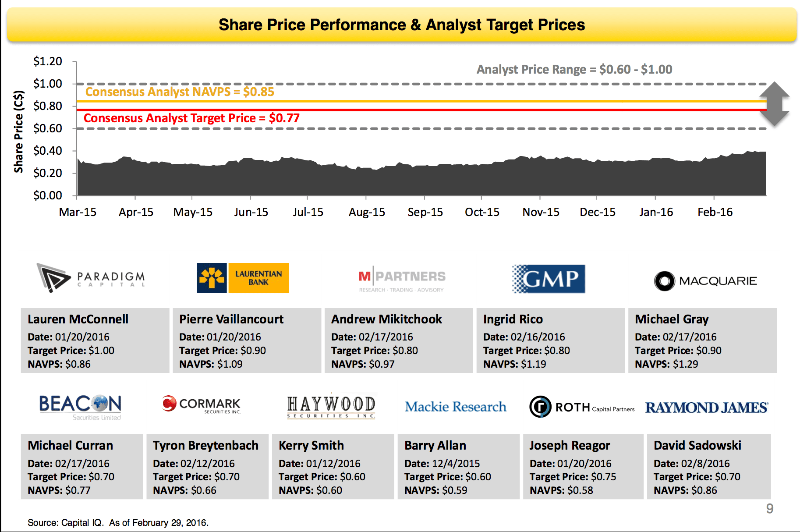The width and height of the screenshot is (800, 532).
Task: Select the M Partners logo
Action: pyautogui.click(x=401, y=279)
